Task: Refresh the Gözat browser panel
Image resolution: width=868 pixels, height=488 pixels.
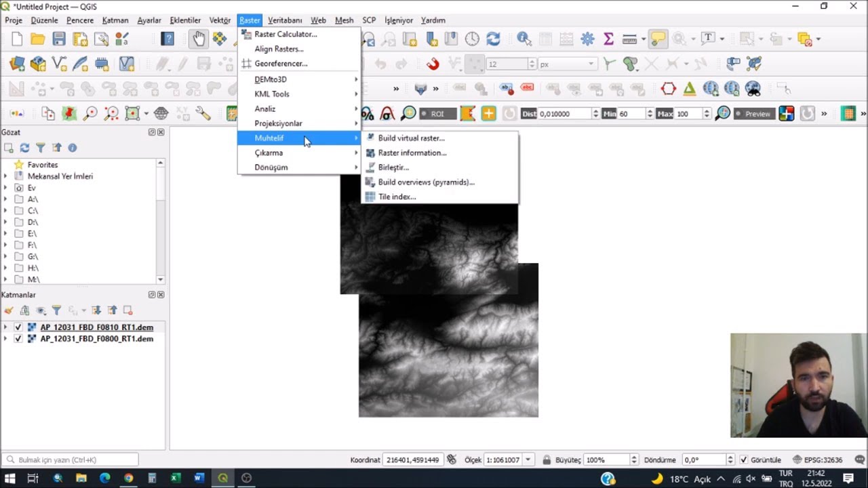Action: (x=24, y=148)
